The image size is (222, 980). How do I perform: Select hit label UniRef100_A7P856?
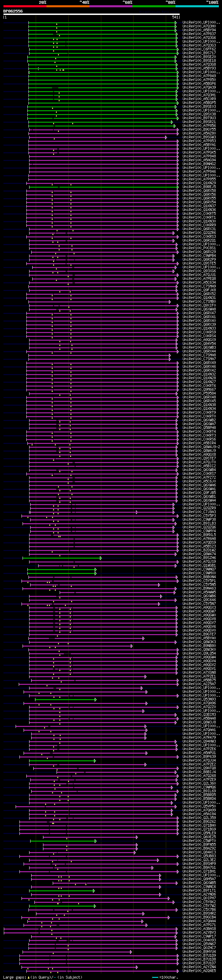point(199,126)
